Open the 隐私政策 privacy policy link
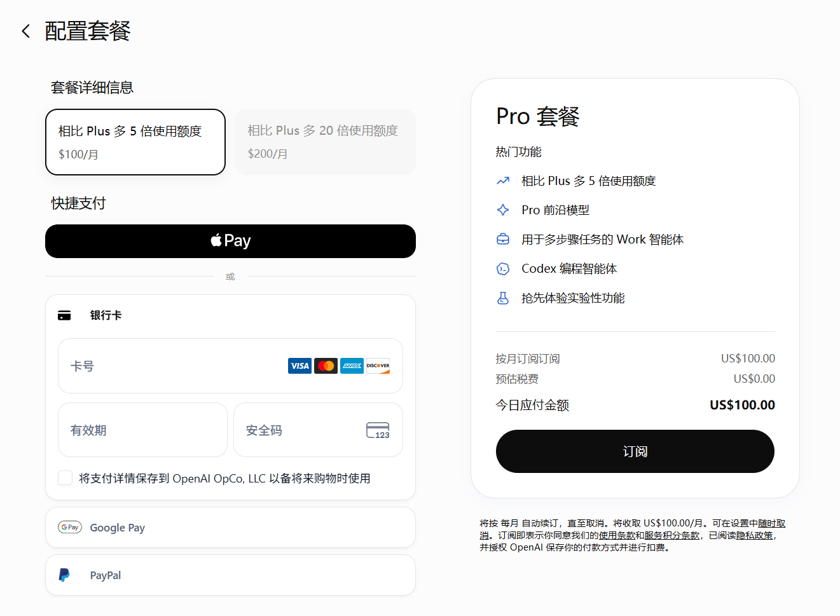Screen dimensions: 840x616 (x=755, y=535)
